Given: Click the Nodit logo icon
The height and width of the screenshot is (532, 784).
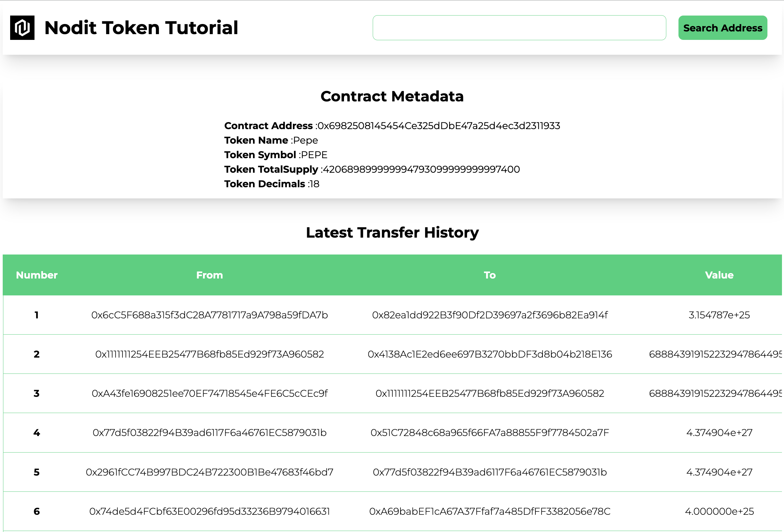Looking at the screenshot, I should point(23,28).
